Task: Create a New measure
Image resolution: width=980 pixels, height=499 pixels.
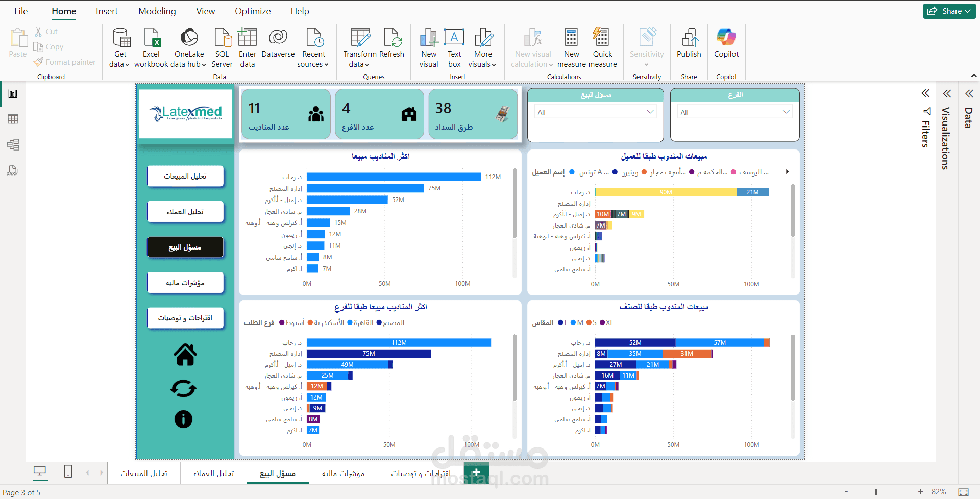Action: [x=572, y=47]
